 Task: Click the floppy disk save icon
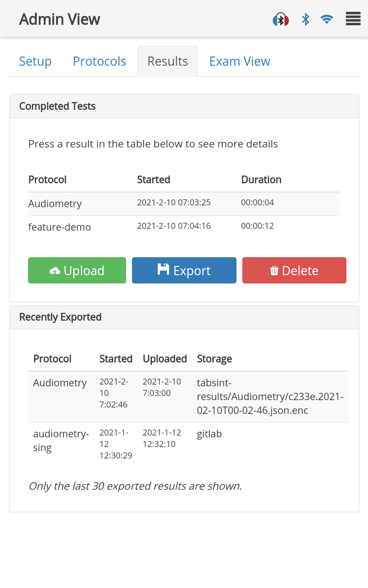point(163,269)
